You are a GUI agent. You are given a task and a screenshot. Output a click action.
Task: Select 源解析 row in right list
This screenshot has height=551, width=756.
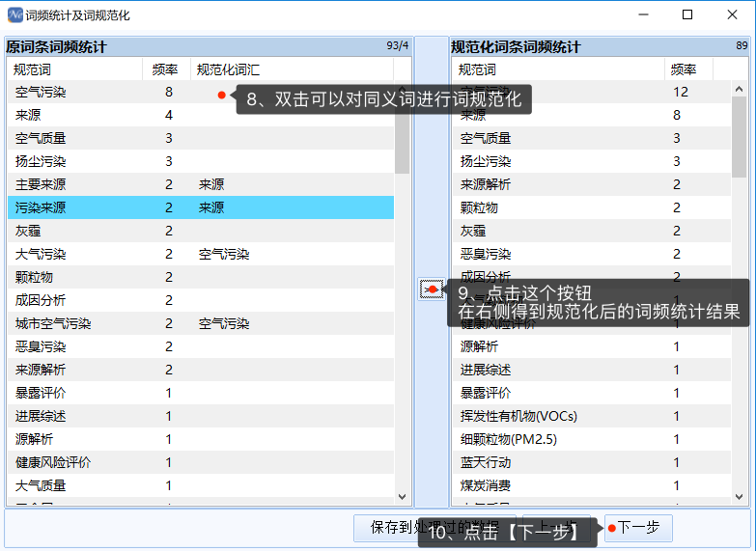click(x=592, y=346)
